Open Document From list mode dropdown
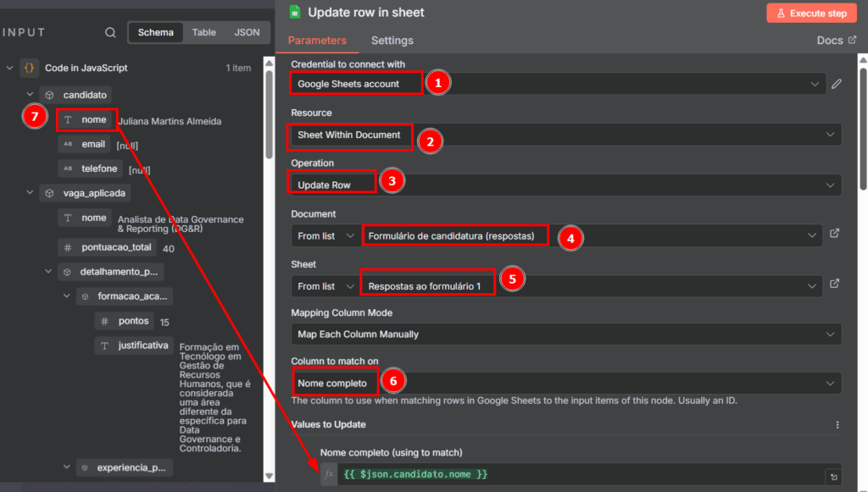Screen dimensions: 868x492 pyautogui.click(x=326, y=236)
